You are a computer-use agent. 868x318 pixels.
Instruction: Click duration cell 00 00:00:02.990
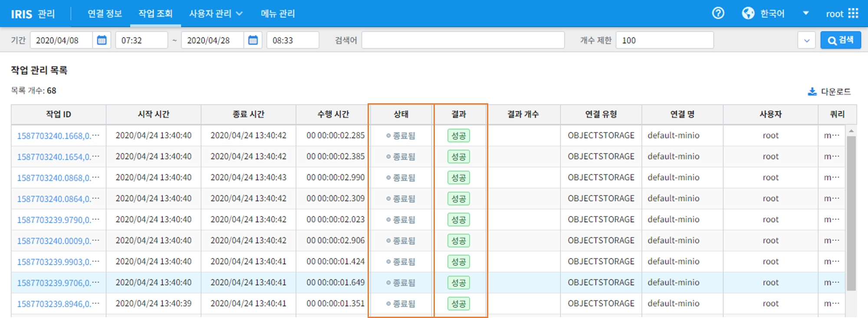click(x=335, y=177)
